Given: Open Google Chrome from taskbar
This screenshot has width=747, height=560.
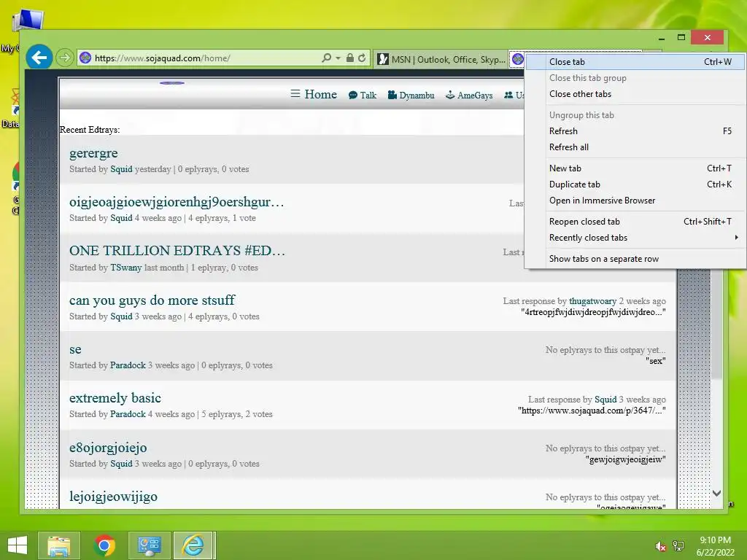Looking at the screenshot, I should pos(104,545).
